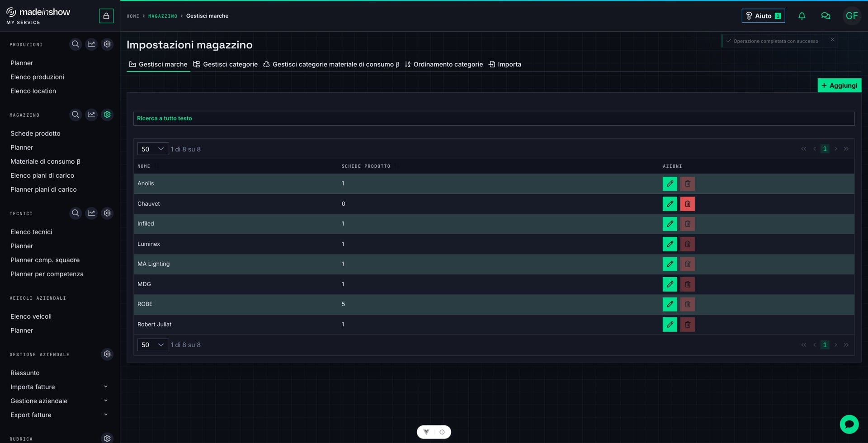Jump to the last page in top pagination
The image size is (868, 443).
pyautogui.click(x=846, y=149)
